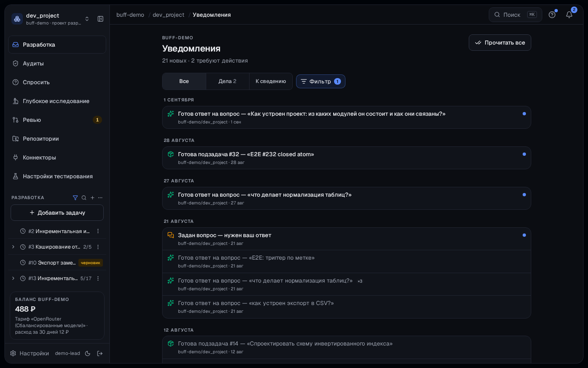
Task: Click the sparkle icon on «как устроен экспорт в CSV?»
Action: coord(171,303)
